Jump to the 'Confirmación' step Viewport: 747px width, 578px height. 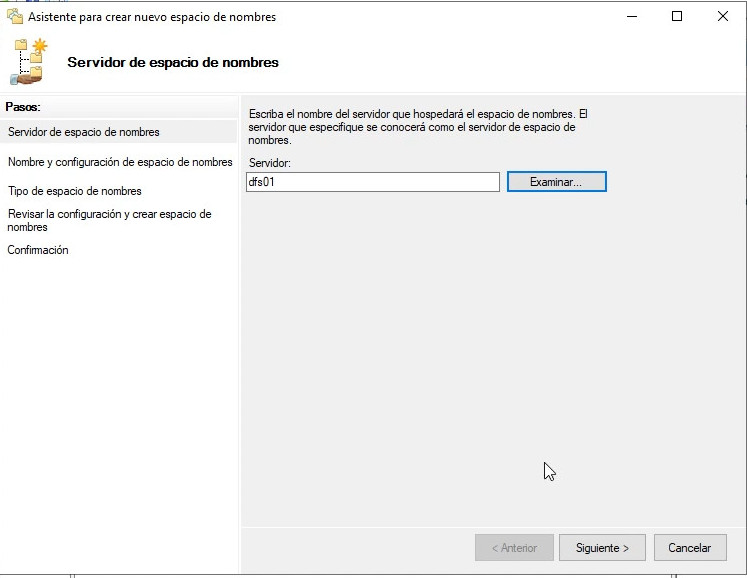38,250
